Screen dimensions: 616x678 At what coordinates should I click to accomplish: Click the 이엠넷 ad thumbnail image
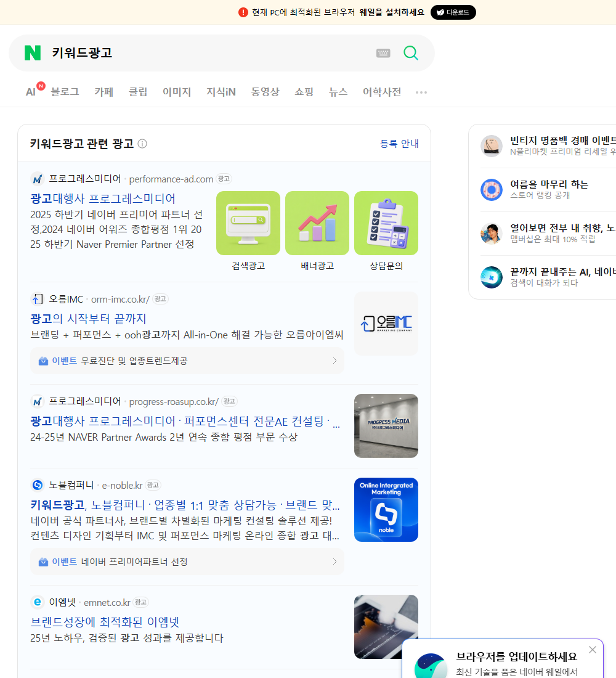point(386,627)
